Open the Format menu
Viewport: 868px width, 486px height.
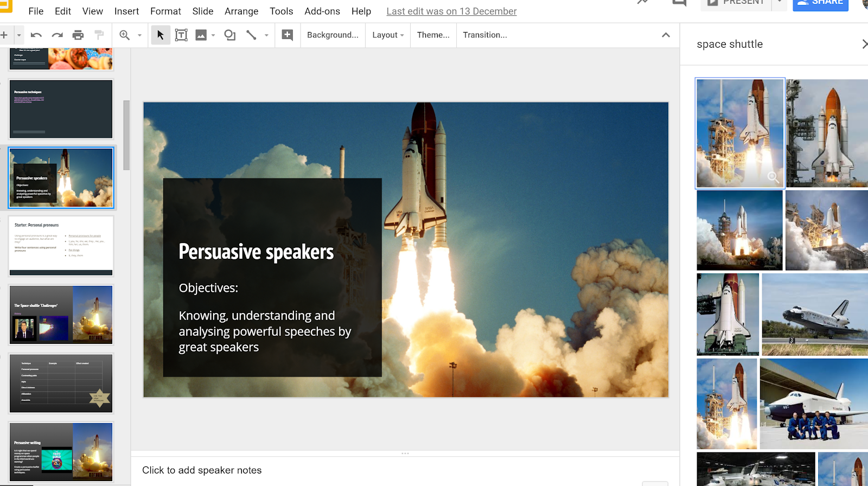tap(165, 11)
